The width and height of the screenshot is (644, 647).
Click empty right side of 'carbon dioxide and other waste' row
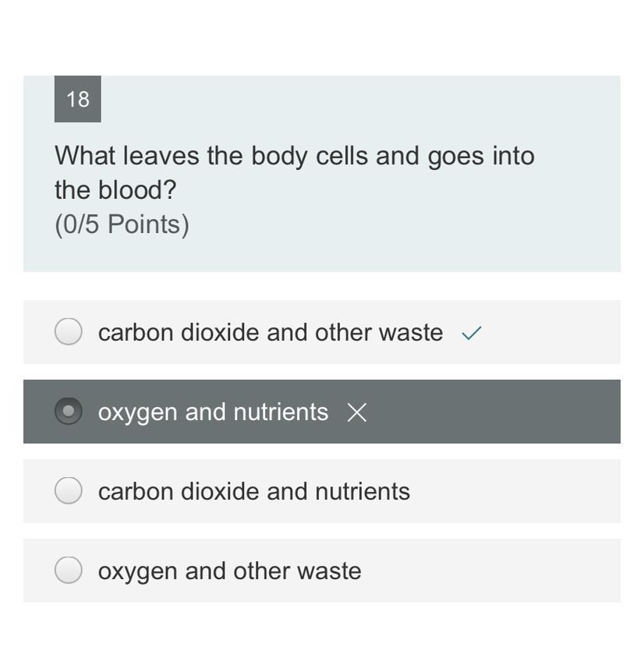(554, 332)
